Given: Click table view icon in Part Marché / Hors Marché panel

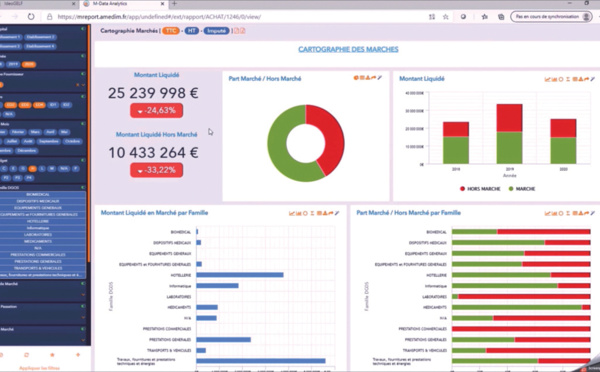Looking at the screenshot, I should tap(362, 78).
